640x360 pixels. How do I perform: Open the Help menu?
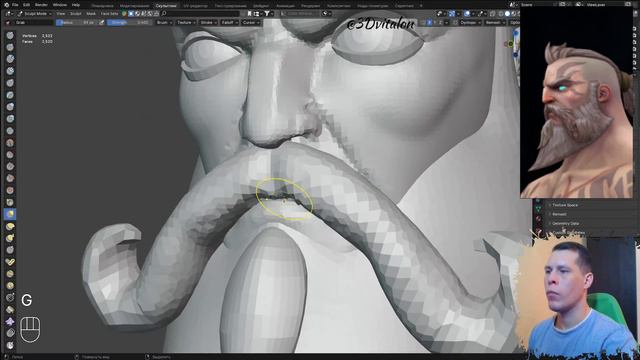click(76, 5)
